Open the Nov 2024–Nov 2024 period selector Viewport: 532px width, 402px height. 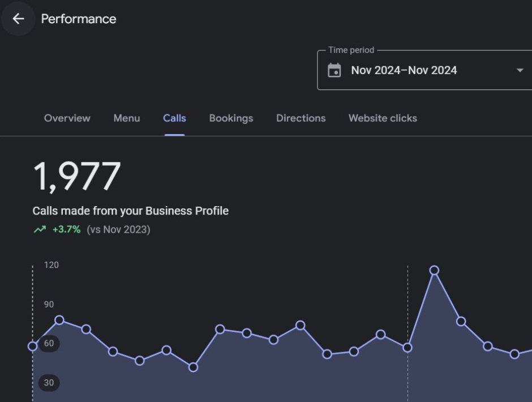tap(404, 71)
